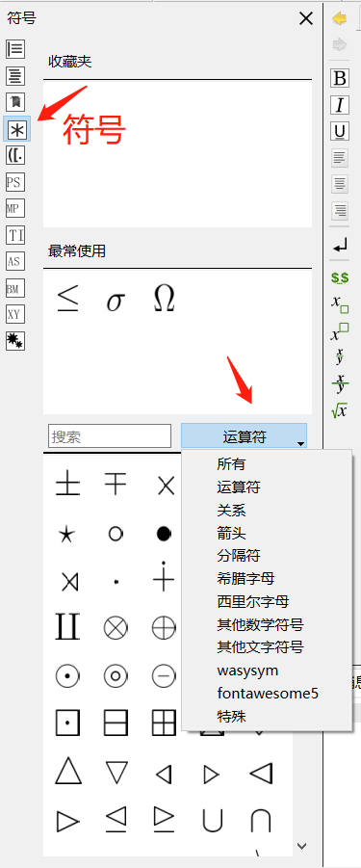Insert the circled plus ⊕ symbol

(x=164, y=629)
